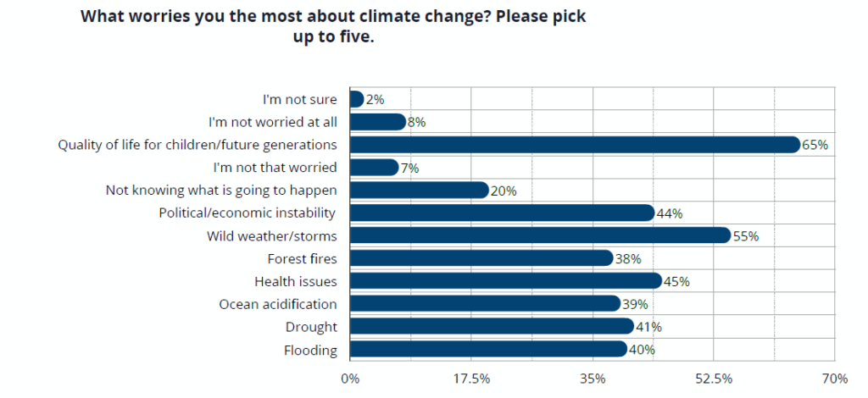868x398 pixels.
Task: Click the "I'm not sure" category label
Action: click(x=301, y=99)
